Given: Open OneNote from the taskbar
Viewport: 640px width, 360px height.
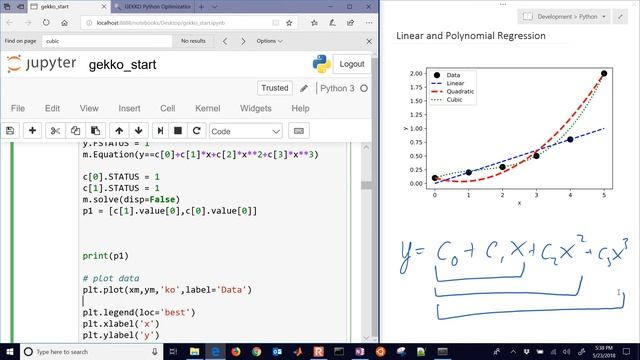Looking at the screenshot, I should tap(360, 352).
